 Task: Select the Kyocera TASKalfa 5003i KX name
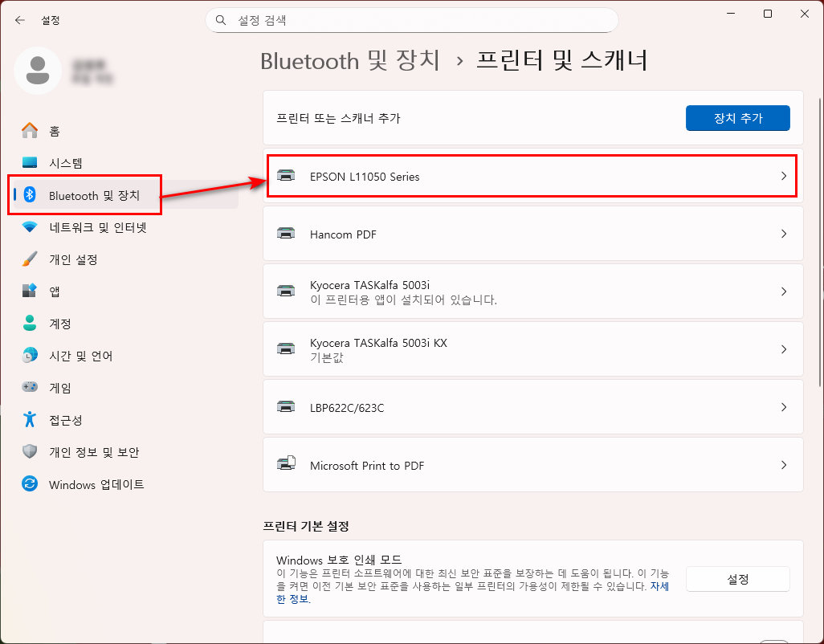[x=378, y=343]
